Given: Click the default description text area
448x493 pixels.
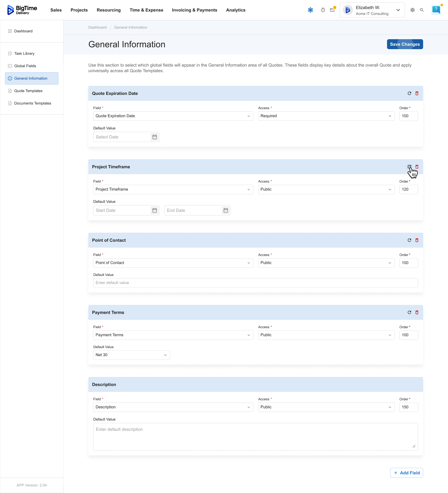Looking at the screenshot, I should click(255, 436).
